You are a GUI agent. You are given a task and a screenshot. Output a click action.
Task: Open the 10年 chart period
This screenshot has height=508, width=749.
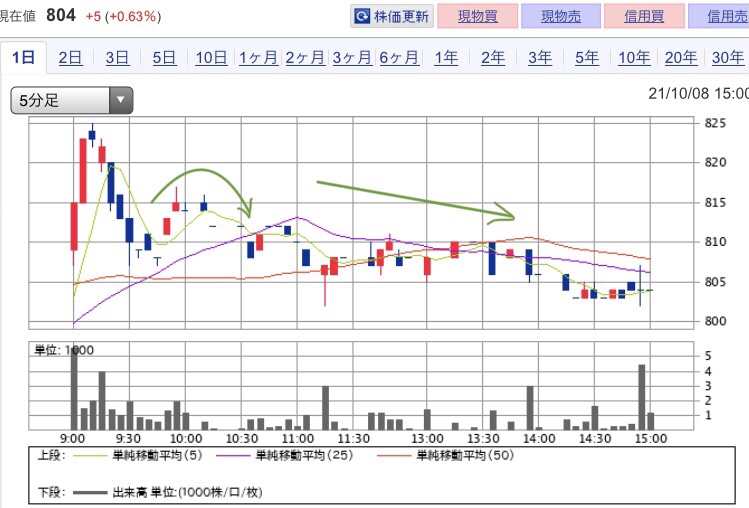click(634, 58)
